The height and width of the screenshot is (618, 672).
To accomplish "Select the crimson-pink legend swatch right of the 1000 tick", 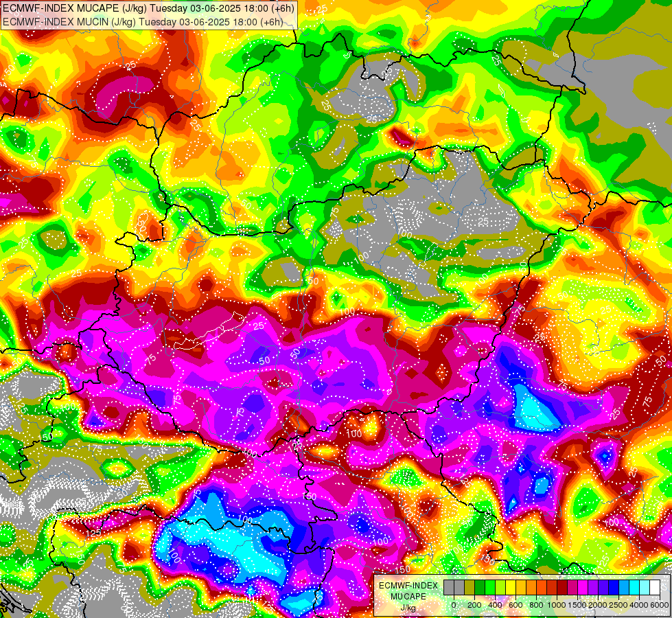I will (572, 588).
